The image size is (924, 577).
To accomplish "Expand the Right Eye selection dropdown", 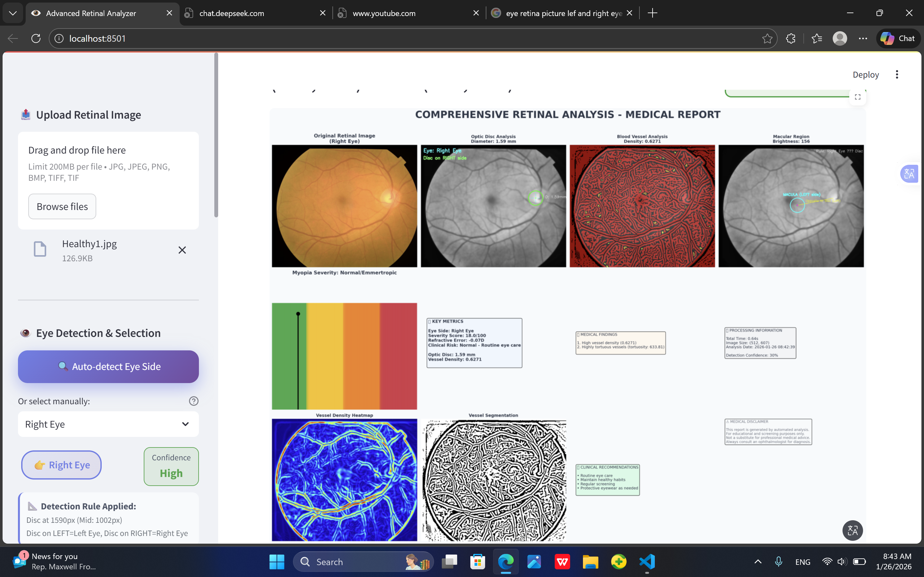I will click(108, 424).
